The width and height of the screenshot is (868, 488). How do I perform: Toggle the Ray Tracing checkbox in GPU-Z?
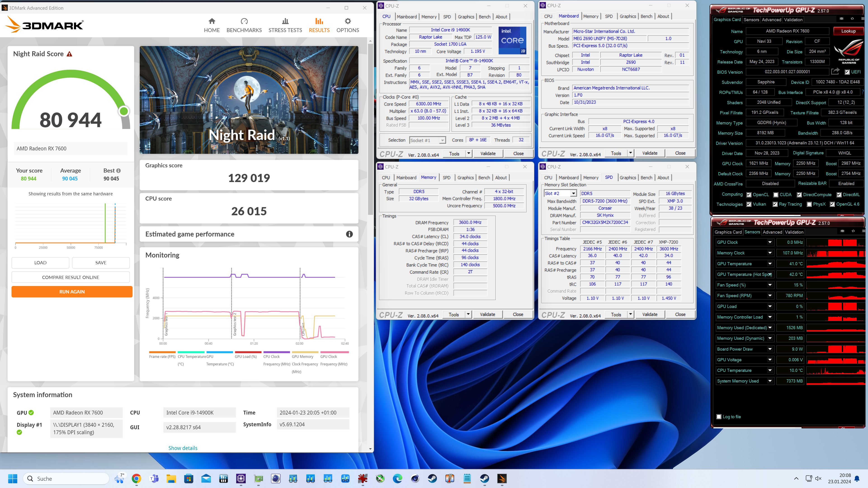[775, 204]
